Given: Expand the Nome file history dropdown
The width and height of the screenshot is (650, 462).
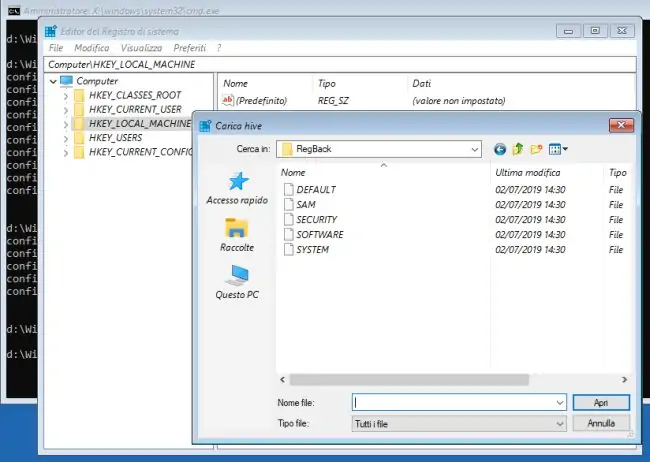Looking at the screenshot, I should (559, 402).
